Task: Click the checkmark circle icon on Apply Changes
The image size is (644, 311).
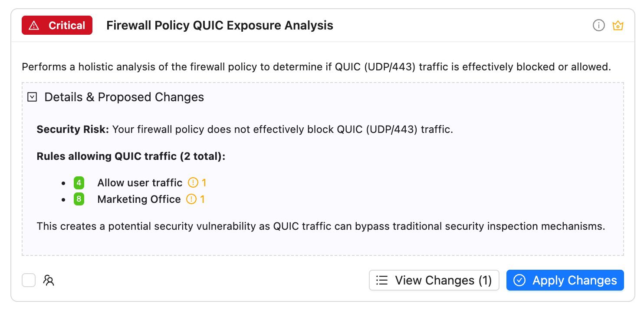Action: click(x=519, y=280)
